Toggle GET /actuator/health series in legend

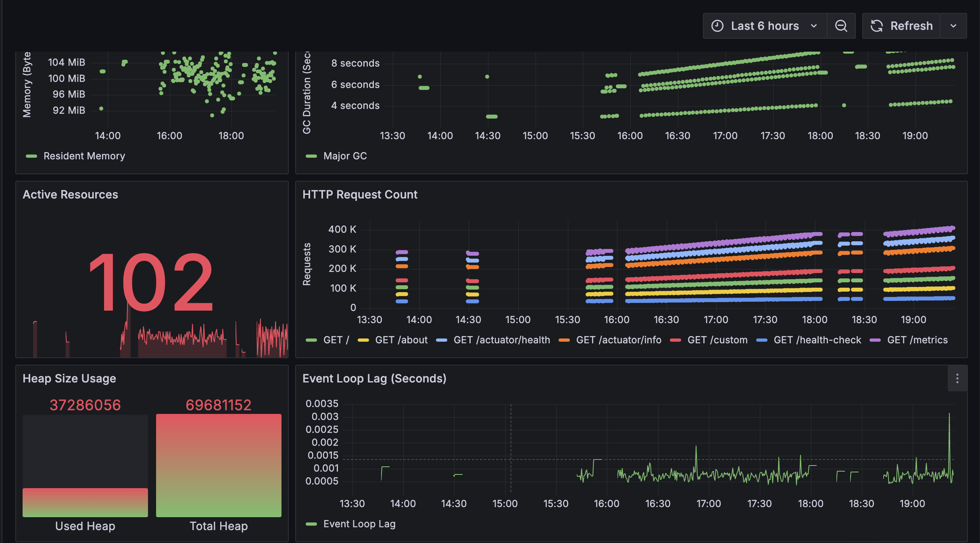point(501,340)
